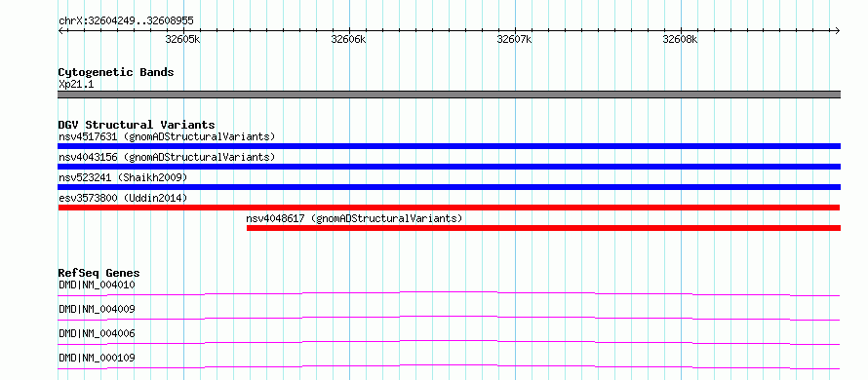Open gene label DMD|NM_004006
The image size is (868, 380).
click(x=97, y=333)
